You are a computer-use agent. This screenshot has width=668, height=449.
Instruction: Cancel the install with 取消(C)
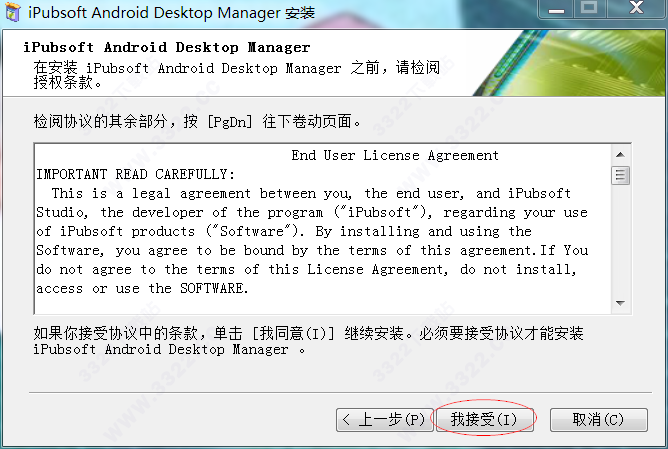coord(599,420)
